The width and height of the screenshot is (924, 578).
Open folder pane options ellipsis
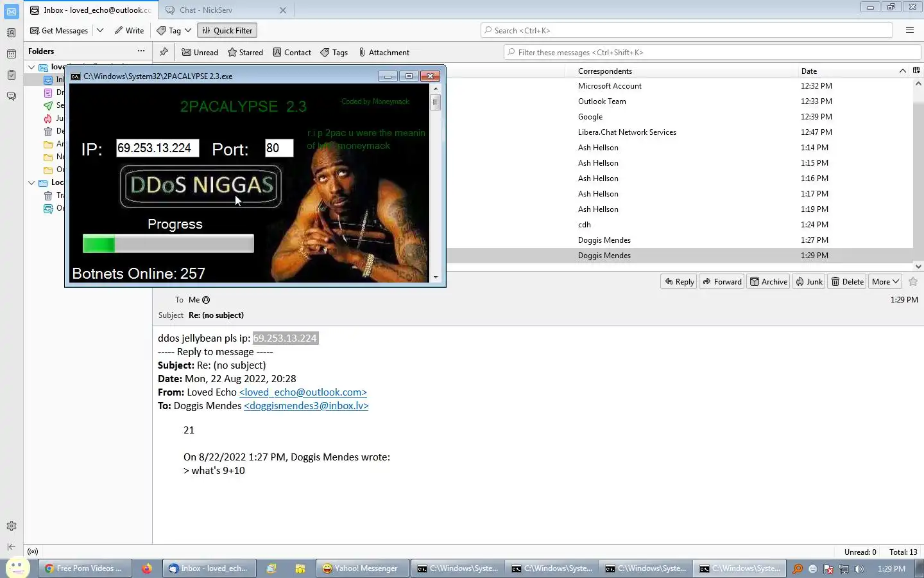point(141,51)
